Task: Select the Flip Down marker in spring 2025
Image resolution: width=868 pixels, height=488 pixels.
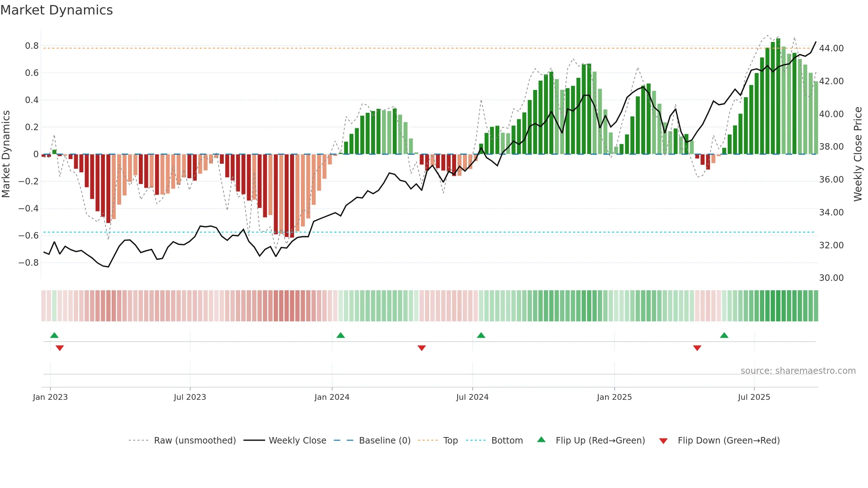Action: [697, 348]
